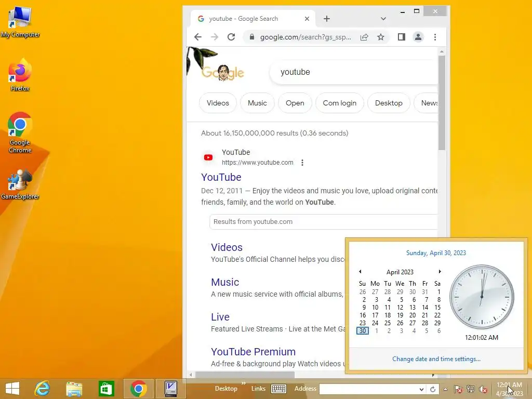Open the Windows Store taskbar icon

tap(106, 389)
